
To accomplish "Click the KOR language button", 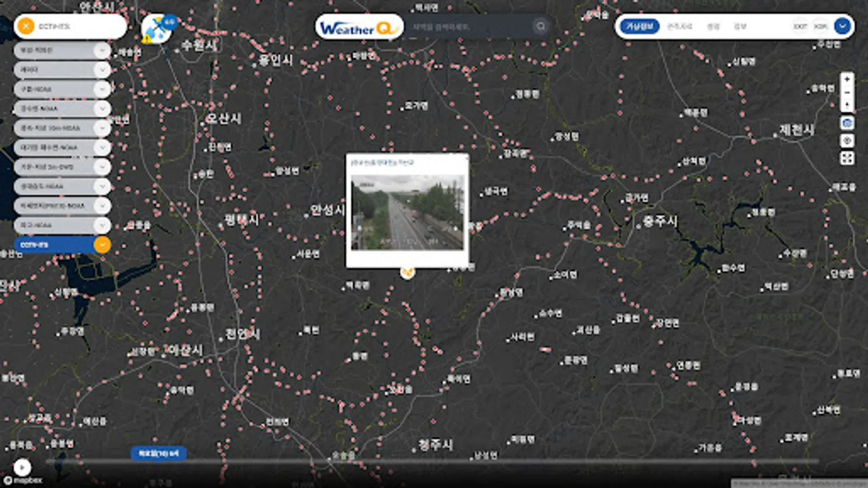I will (820, 26).
